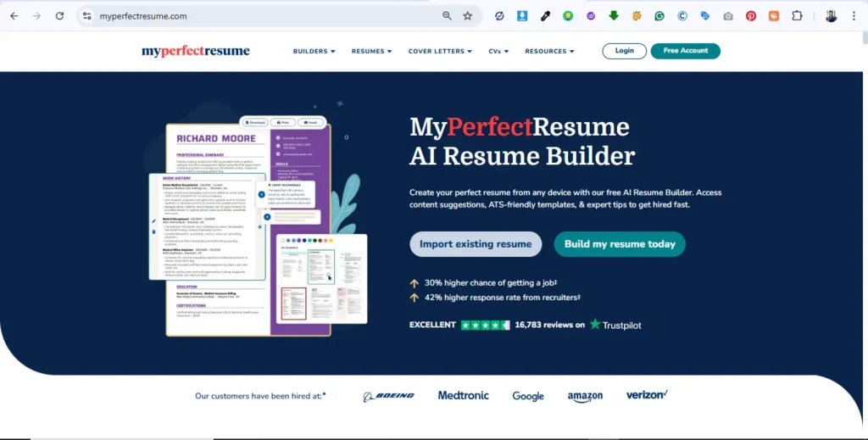Bookmark this page with the star icon
868x440 pixels.
click(x=468, y=16)
